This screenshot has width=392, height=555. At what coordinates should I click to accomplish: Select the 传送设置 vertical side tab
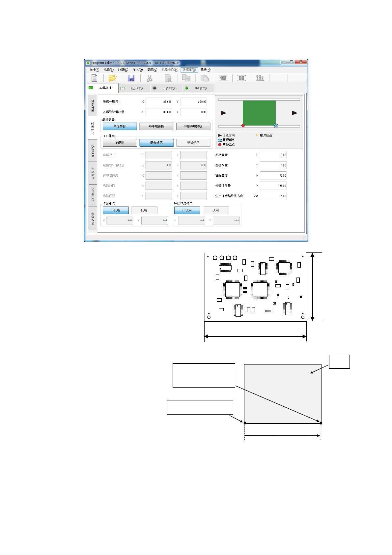click(93, 218)
